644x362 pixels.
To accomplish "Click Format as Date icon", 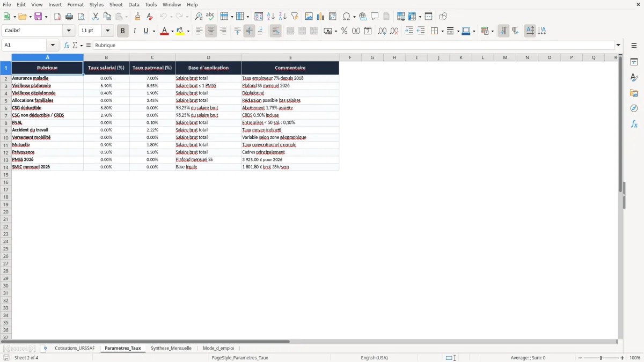I will click(368, 31).
